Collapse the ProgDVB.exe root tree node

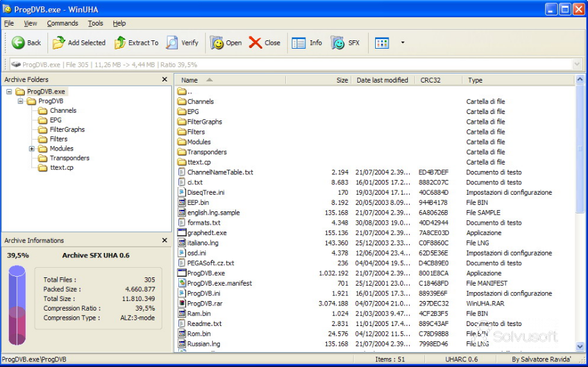click(9, 92)
